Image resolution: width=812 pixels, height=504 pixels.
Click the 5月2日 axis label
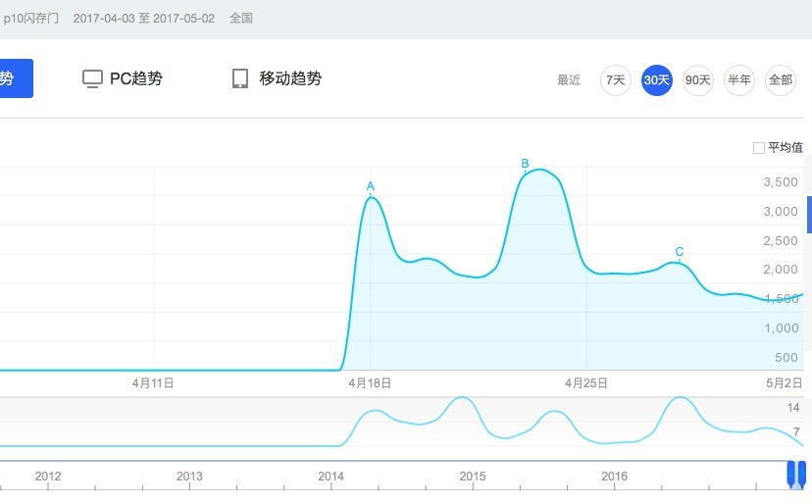coord(784,383)
